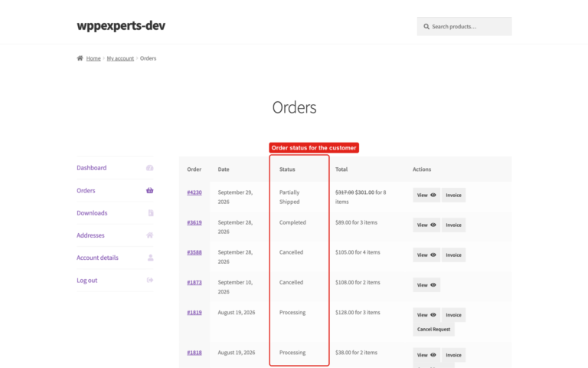Open Account details in sidebar
588x368 pixels.
pyautogui.click(x=97, y=258)
